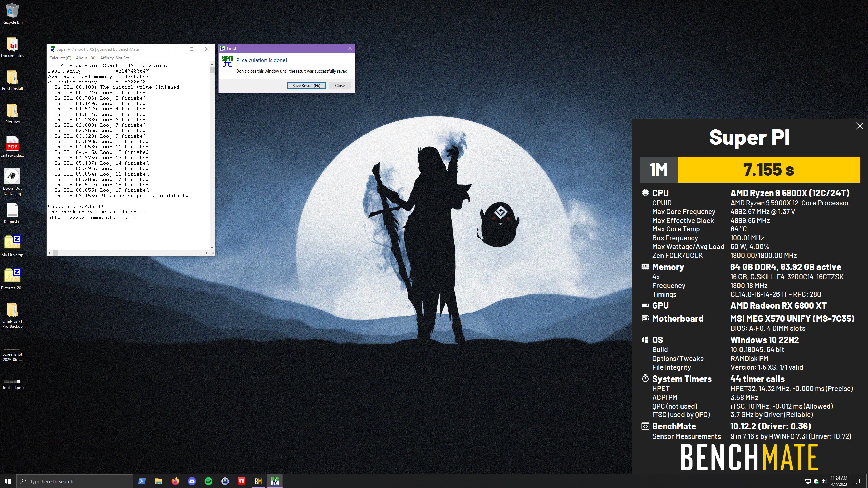Screen dimensions: 868x488
Task: Open Firefox from the taskbar
Action: point(175,481)
